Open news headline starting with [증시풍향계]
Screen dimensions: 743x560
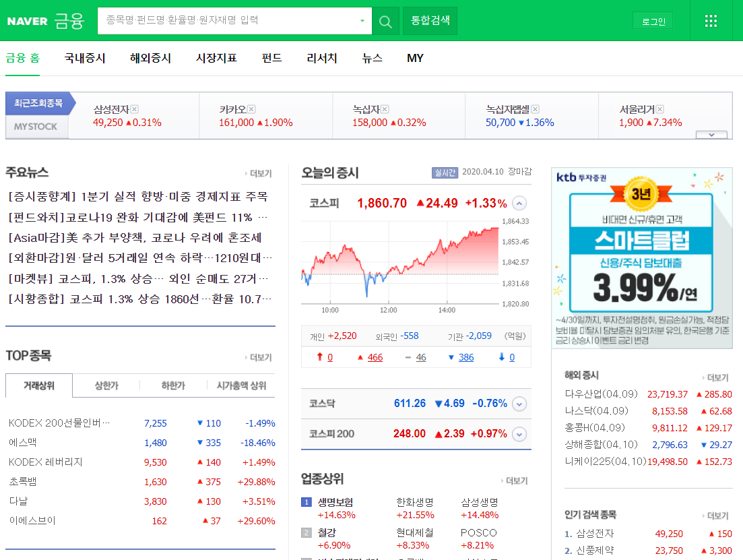138,196
